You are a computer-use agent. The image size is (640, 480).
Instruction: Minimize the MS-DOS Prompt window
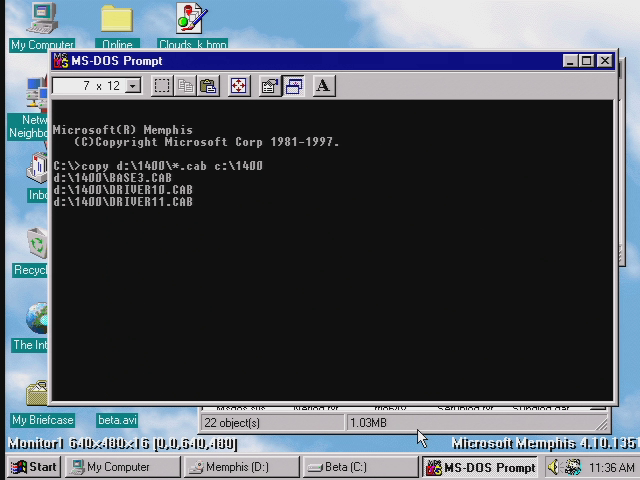click(570, 61)
